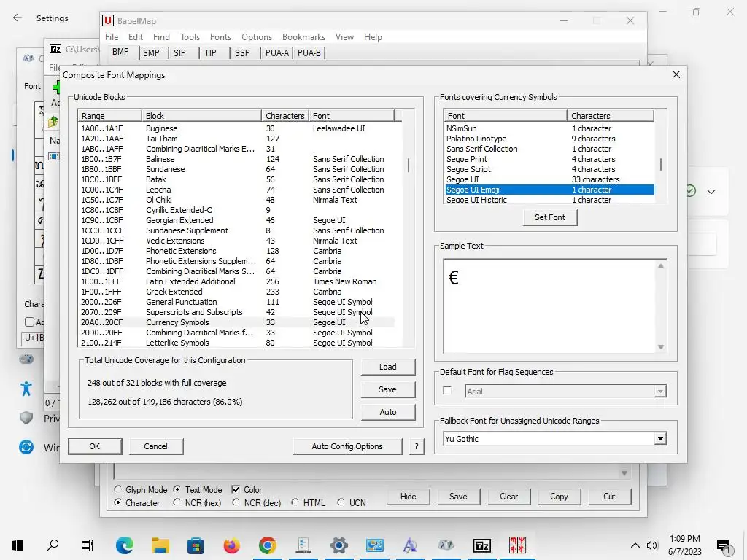Select HTML radio button
This screenshot has height=560, width=747.
295,502
